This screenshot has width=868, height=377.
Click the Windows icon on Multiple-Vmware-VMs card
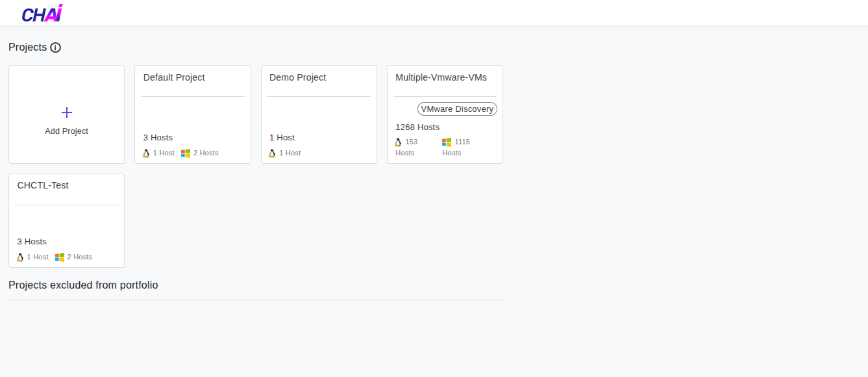coord(446,142)
